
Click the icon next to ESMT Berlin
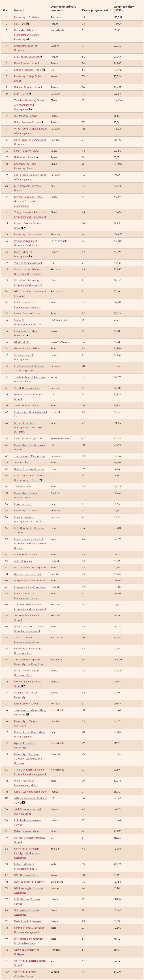click(x=30, y=94)
